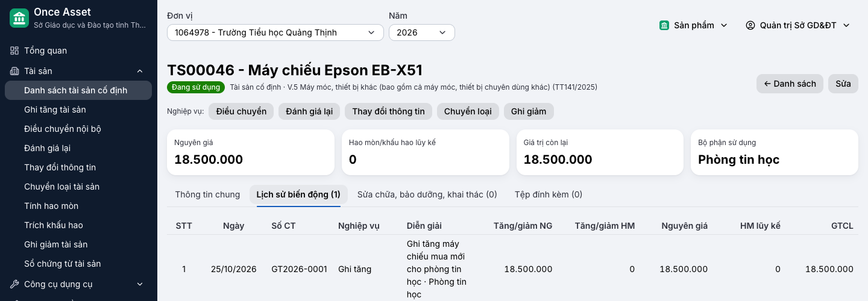Click the Chuyển loại action button

click(x=468, y=111)
